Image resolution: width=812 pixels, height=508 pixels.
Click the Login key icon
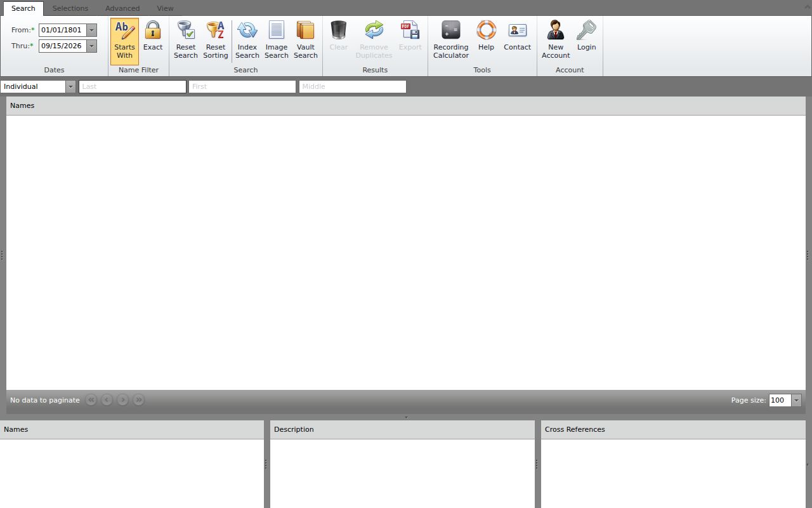pyautogui.click(x=587, y=30)
